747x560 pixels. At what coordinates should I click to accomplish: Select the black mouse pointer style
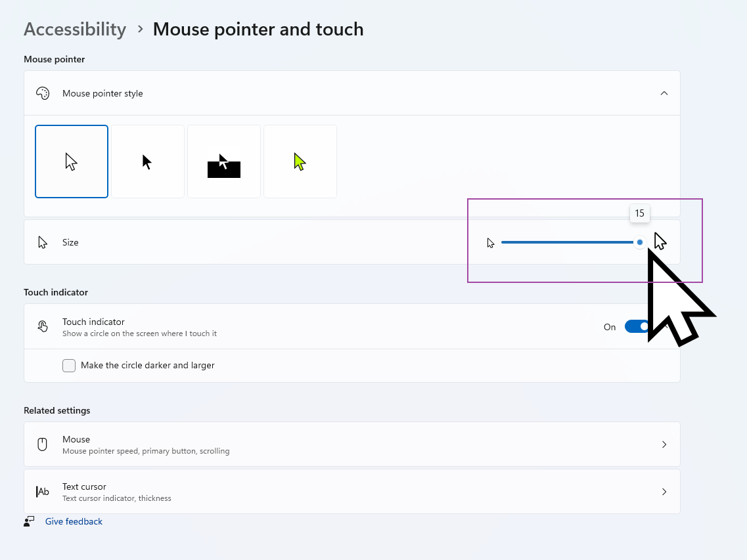148,162
